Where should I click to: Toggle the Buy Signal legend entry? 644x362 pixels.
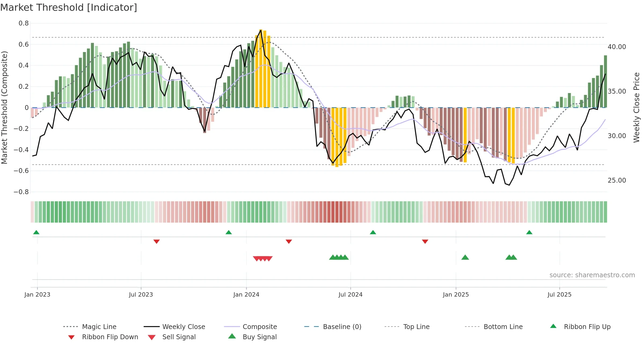252,337
